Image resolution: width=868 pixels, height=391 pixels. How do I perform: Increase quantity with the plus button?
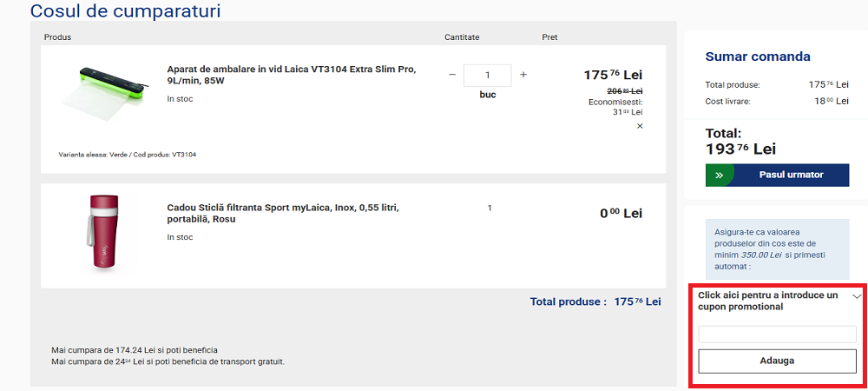coord(523,75)
